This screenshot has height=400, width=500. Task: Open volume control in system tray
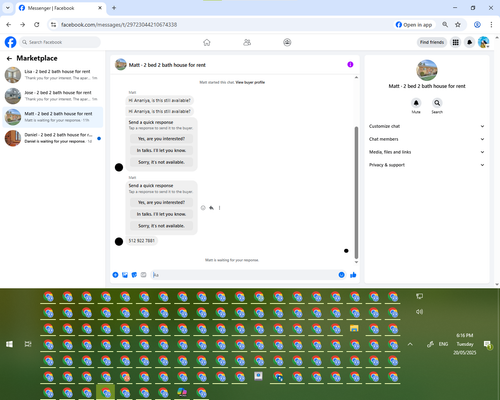coord(419,312)
